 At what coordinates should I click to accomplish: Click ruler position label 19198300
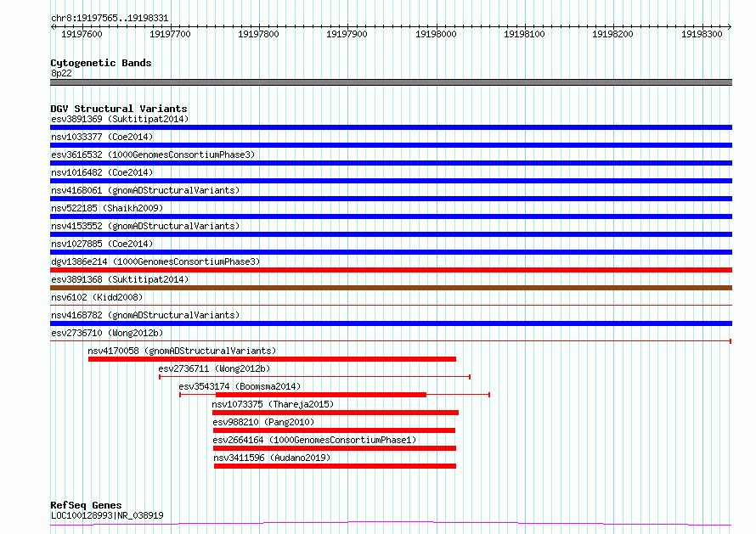click(702, 34)
